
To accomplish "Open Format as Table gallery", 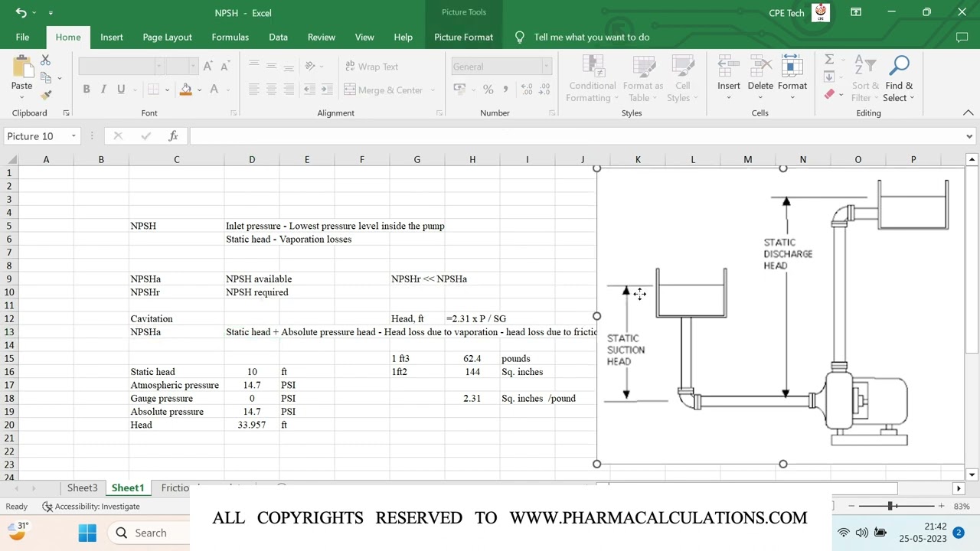I will [x=643, y=79].
